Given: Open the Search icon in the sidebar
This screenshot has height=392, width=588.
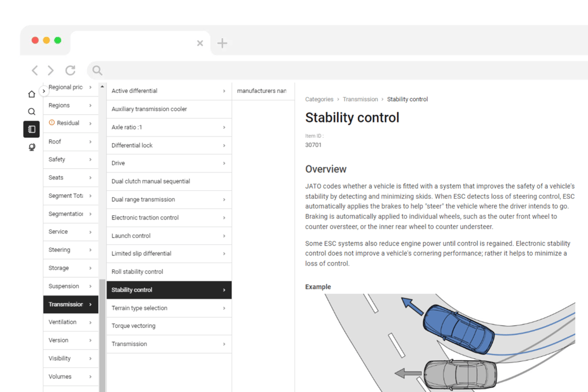Looking at the screenshot, I should pyautogui.click(x=31, y=111).
